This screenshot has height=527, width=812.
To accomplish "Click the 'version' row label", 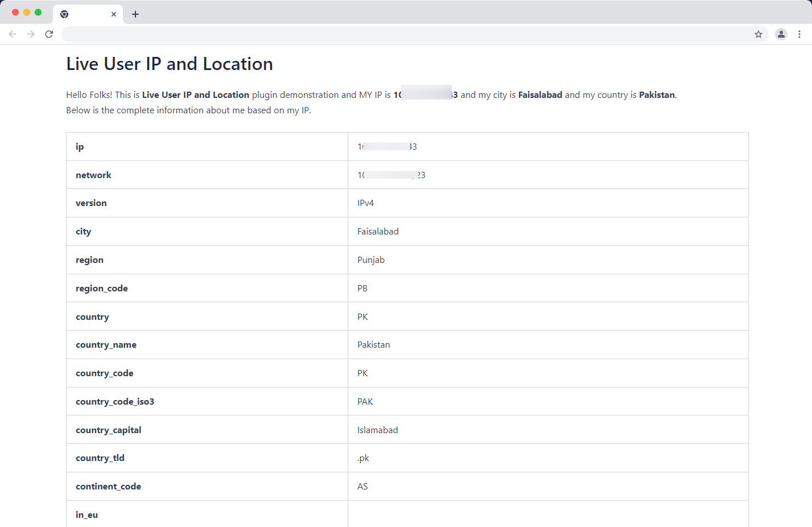I will [91, 203].
